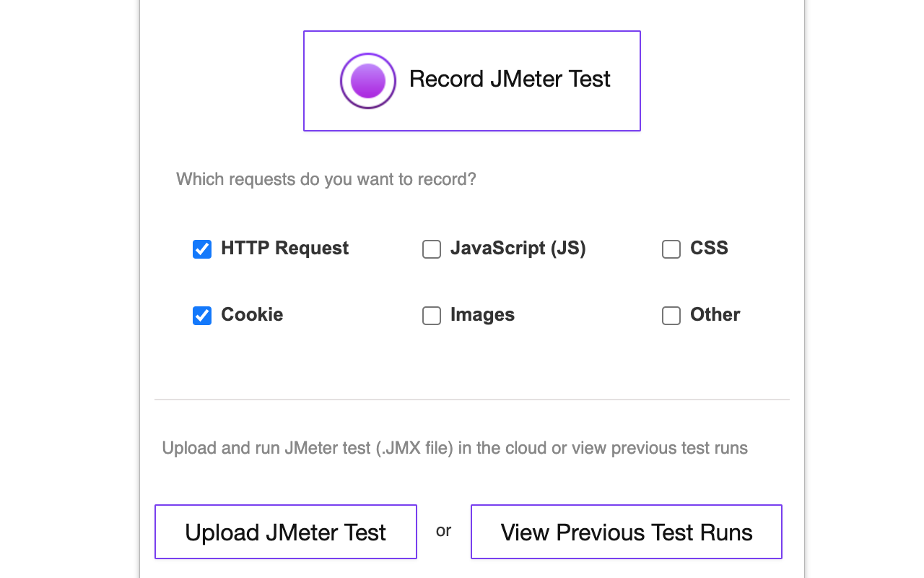
Task: Enable the CSS request checkbox
Action: [671, 249]
